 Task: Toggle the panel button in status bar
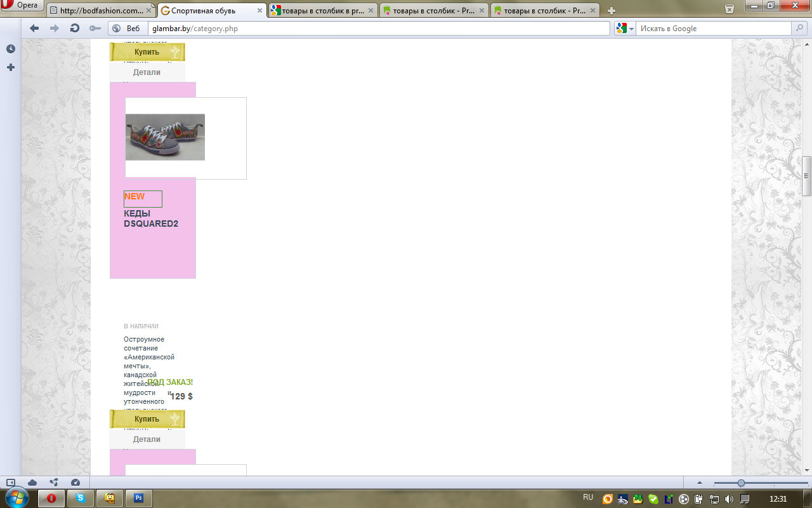pyautogui.click(x=11, y=483)
